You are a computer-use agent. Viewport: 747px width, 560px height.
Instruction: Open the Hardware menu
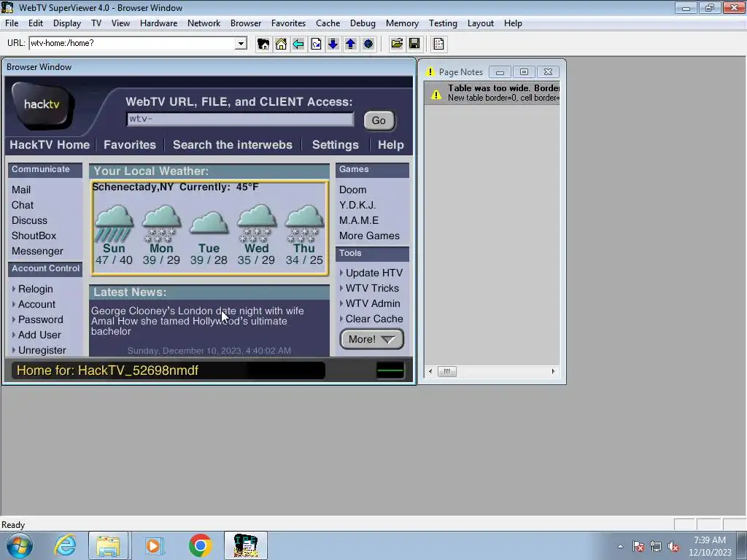[x=158, y=23]
